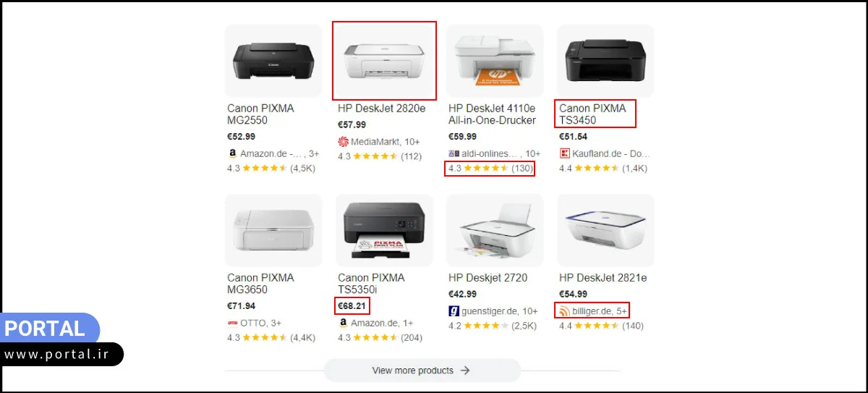This screenshot has width=868, height=393.
Task: Click the guenstiger.de blue logo icon
Action: 454,311
